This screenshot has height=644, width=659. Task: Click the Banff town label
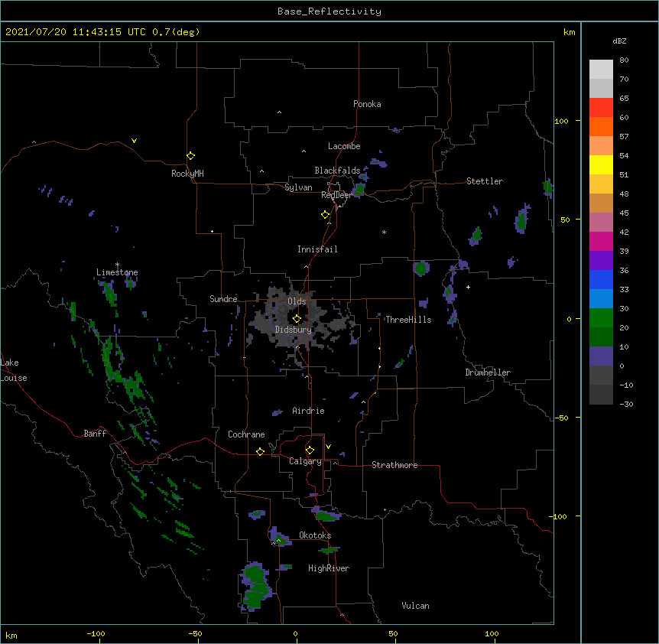tap(95, 434)
